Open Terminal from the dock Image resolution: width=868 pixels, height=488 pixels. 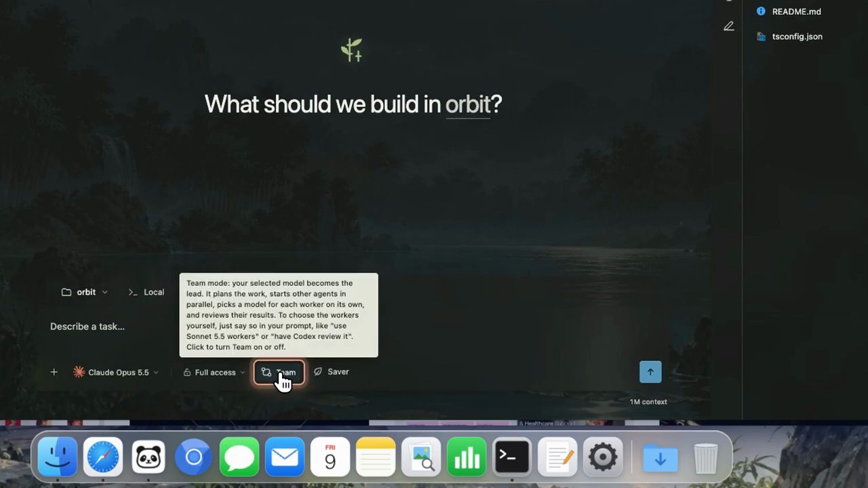[x=511, y=457]
